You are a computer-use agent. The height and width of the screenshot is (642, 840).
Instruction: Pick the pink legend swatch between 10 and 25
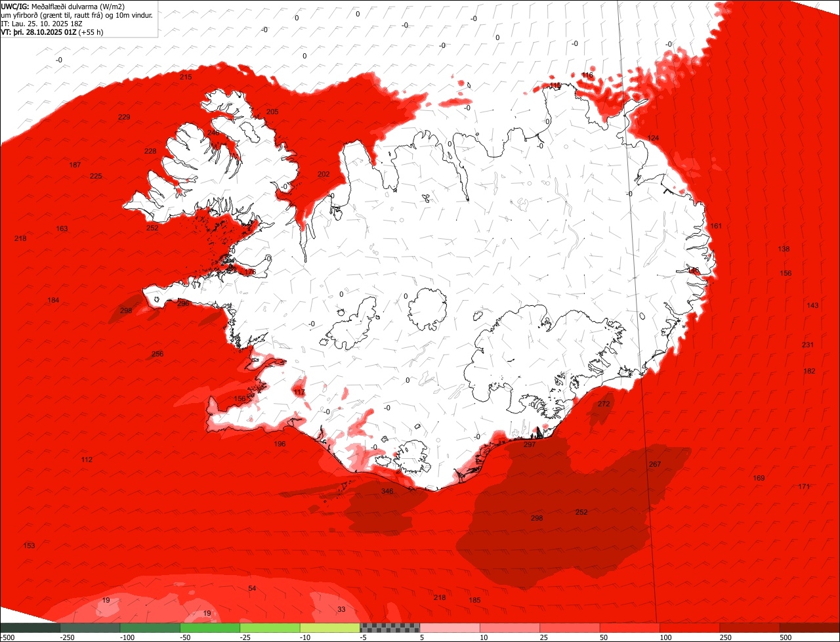pos(511,628)
